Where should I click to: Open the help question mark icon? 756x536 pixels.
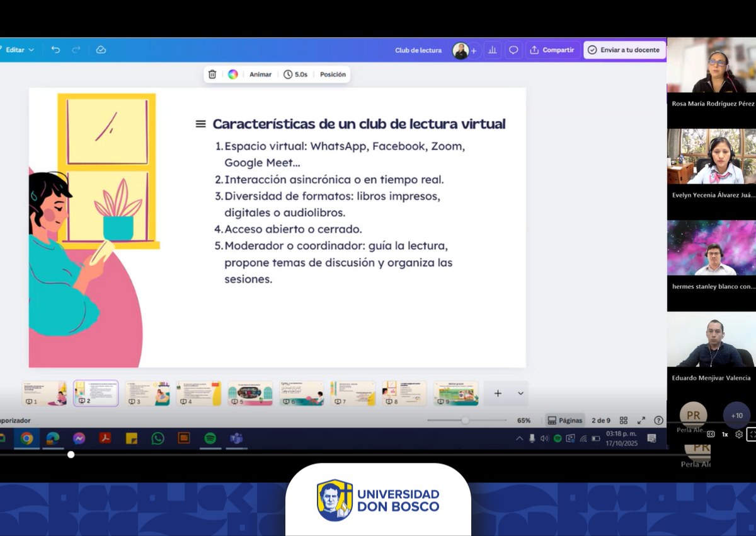(658, 421)
